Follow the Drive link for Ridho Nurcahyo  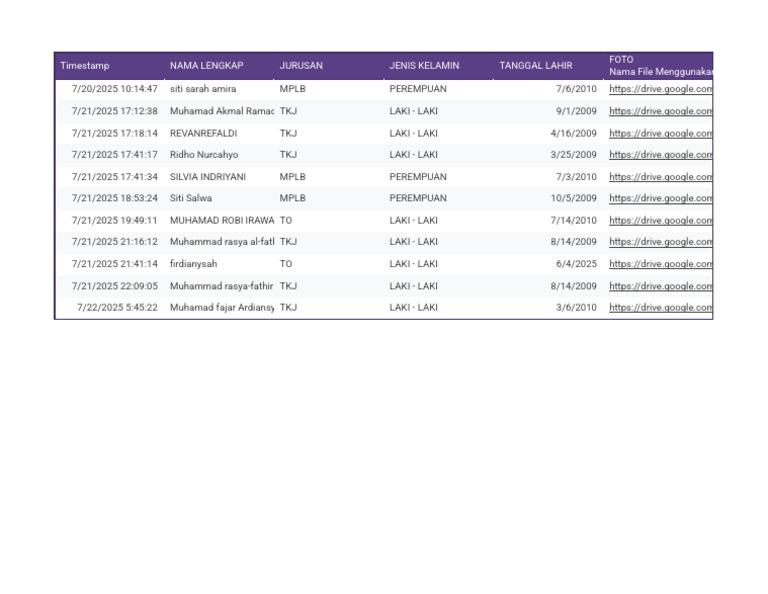coord(660,155)
